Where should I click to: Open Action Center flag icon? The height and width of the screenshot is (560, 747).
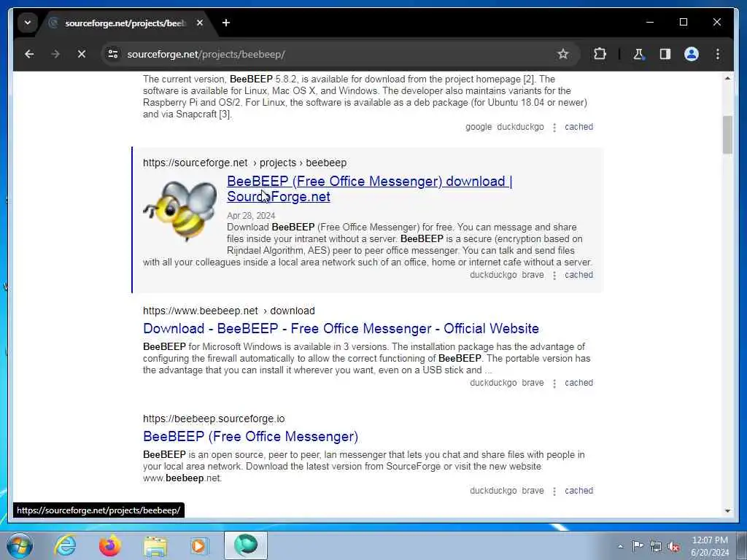pyautogui.click(x=638, y=545)
